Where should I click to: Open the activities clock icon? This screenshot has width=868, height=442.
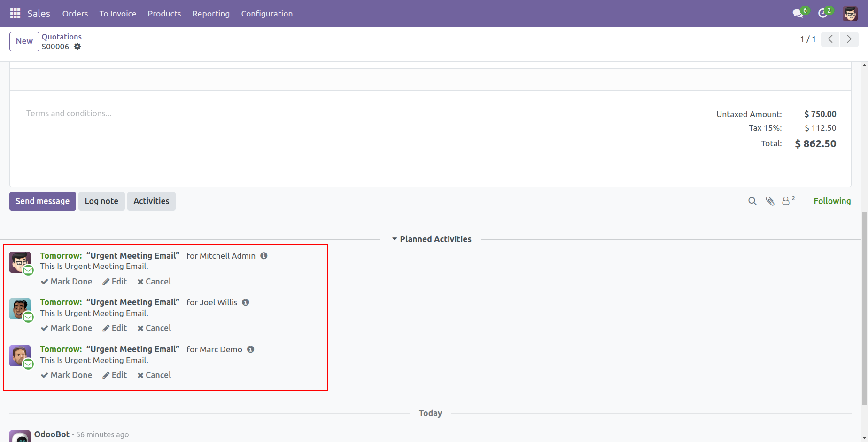[823, 14]
